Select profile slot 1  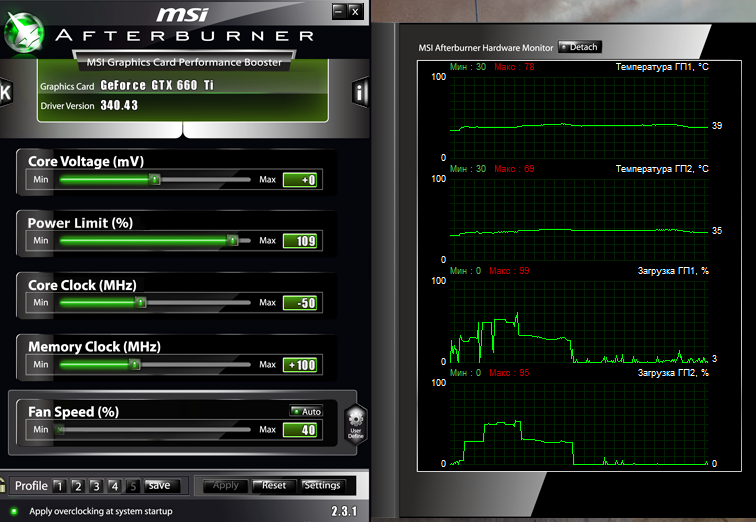point(59,486)
